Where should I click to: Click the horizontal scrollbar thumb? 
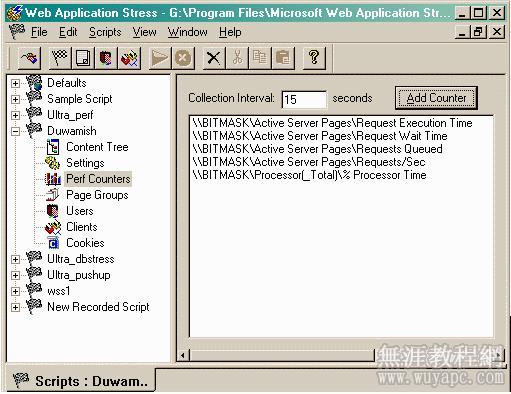coord(282,355)
